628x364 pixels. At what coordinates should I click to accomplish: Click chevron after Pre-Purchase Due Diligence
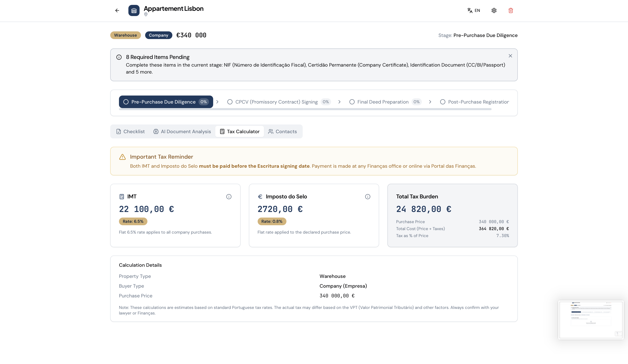coord(217,102)
